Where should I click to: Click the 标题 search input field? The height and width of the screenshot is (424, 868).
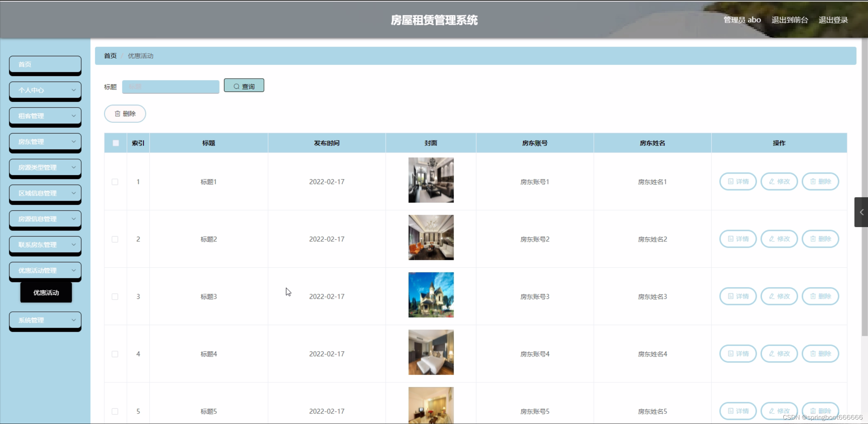click(x=171, y=87)
